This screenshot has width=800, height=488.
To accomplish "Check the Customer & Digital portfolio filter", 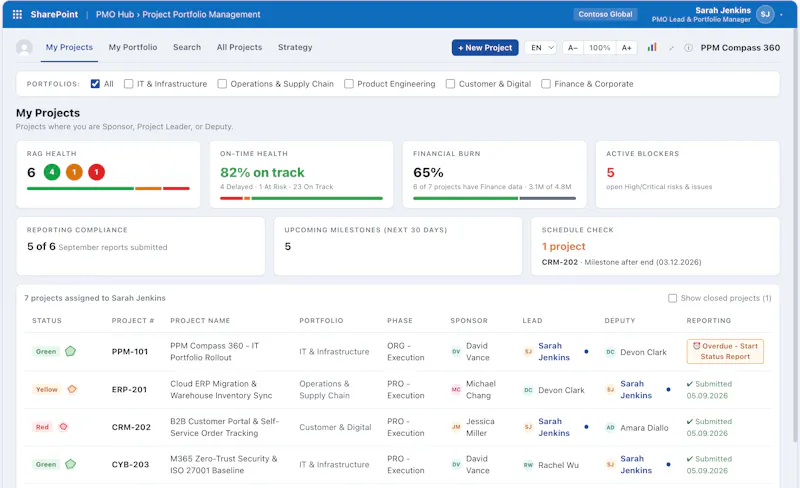I will (x=450, y=84).
